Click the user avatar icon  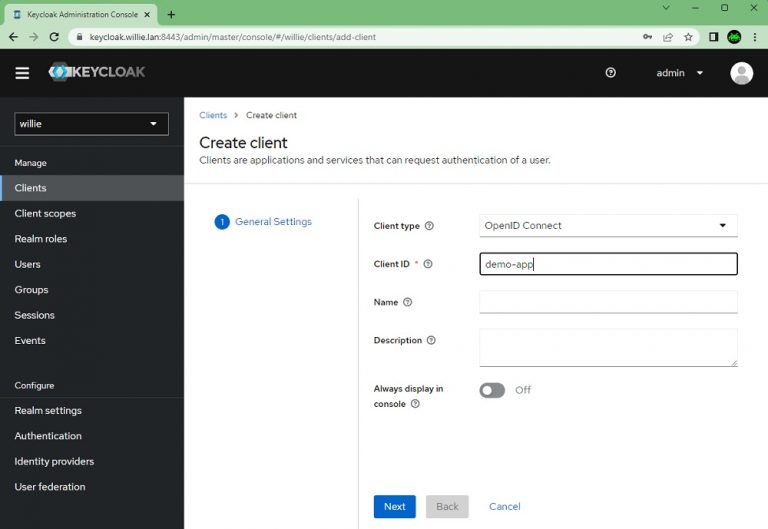pos(742,73)
